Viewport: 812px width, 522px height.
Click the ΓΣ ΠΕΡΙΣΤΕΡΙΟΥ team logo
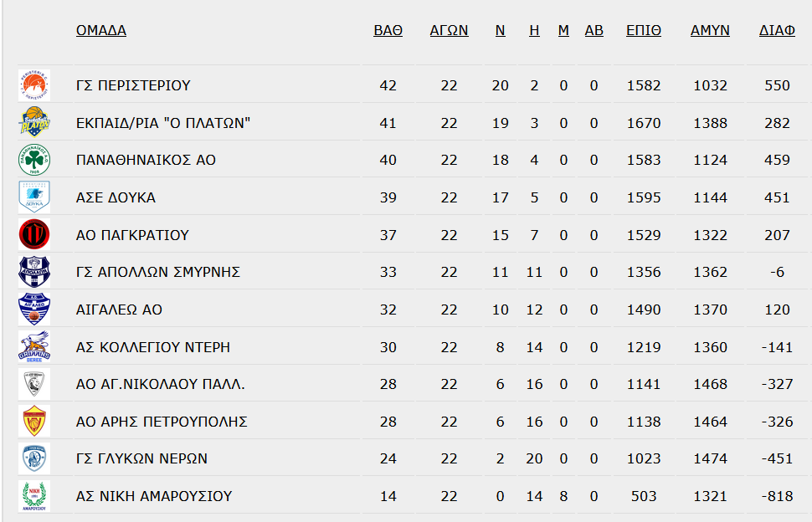tap(34, 85)
